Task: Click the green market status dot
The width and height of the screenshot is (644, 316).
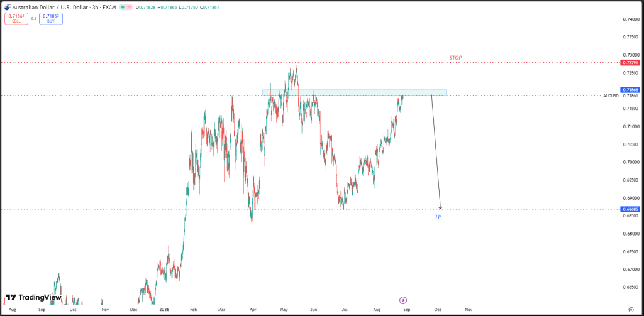Action: [x=121, y=8]
